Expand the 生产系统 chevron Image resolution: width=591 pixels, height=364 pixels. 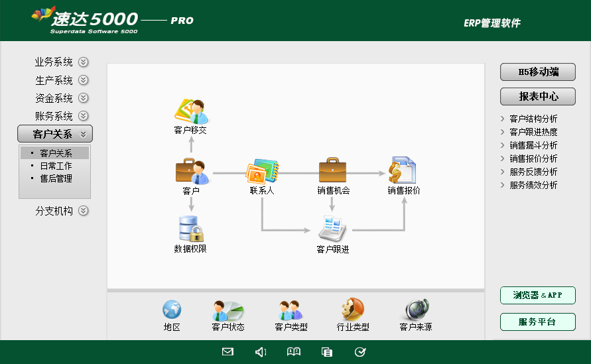coord(84,80)
